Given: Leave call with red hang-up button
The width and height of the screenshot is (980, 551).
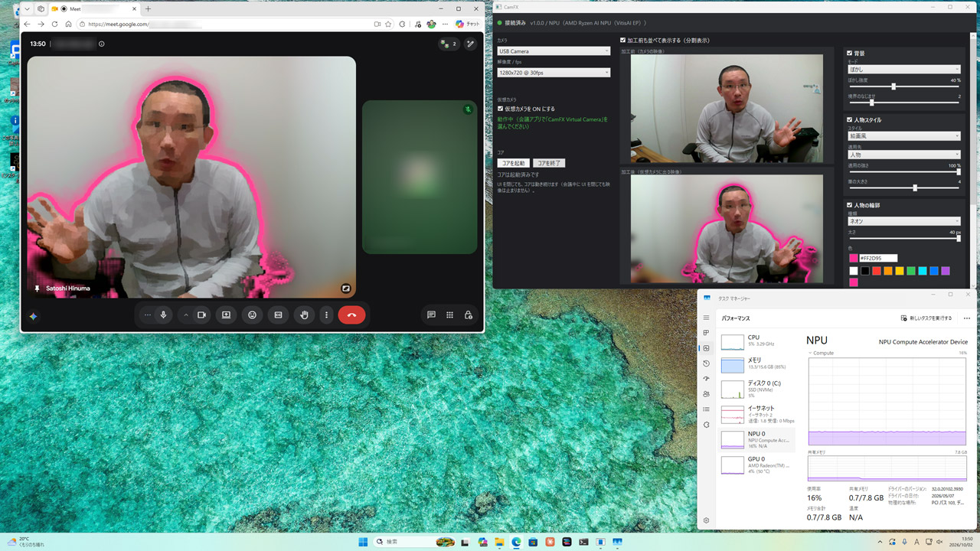Looking at the screenshot, I should (x=351, y=315).
